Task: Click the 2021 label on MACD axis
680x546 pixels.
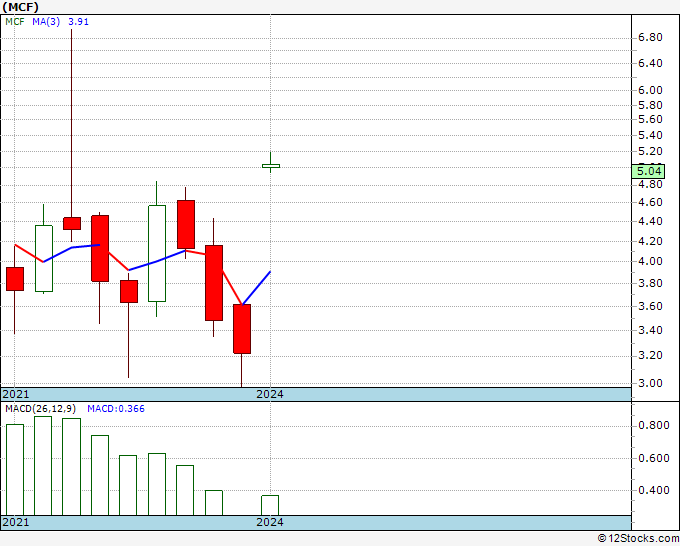Action: pyautogui.click(x=16, y=522)
